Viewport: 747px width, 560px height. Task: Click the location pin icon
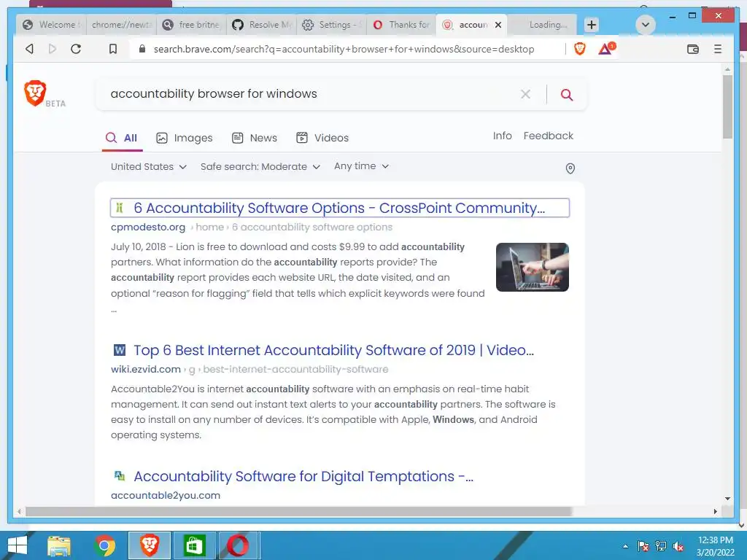tap(570, 168)
